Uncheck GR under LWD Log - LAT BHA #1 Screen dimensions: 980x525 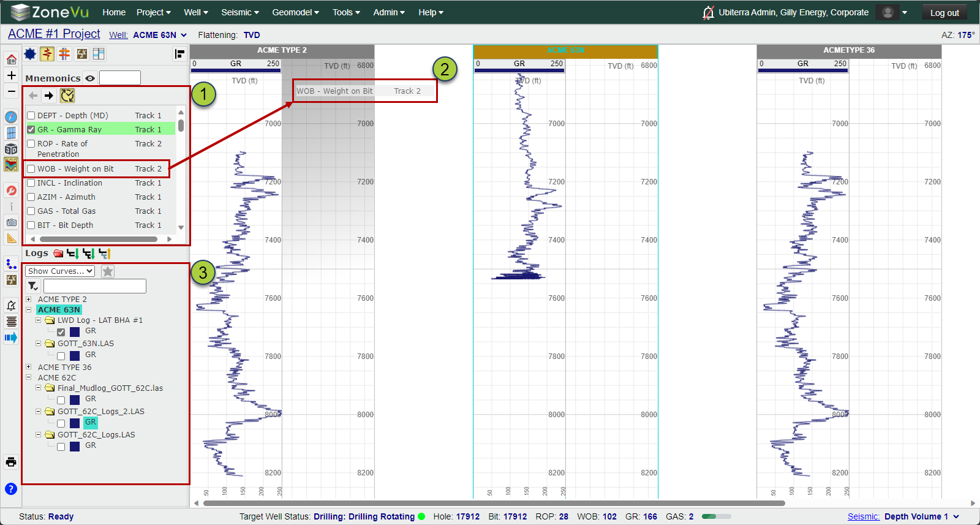(61, 332)
